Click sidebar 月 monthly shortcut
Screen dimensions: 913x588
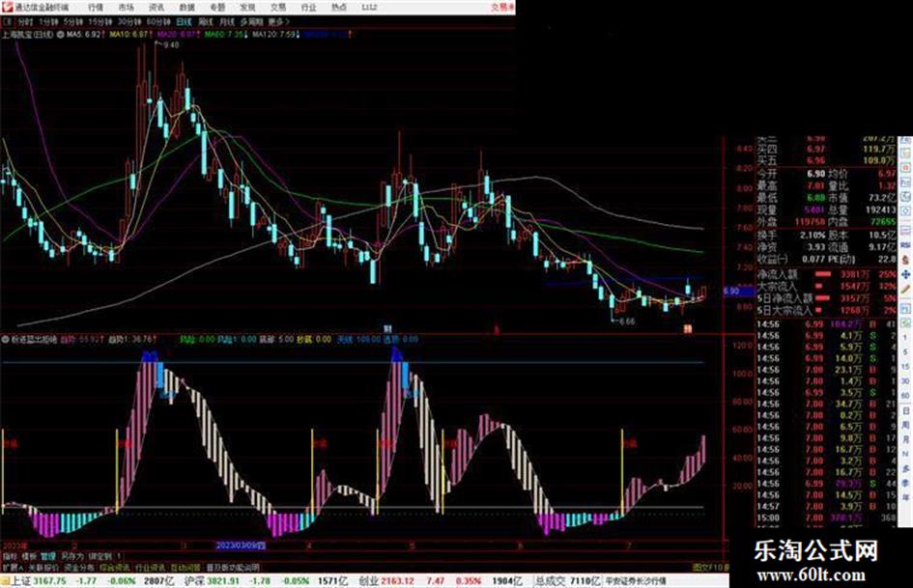[x=906, y=439]
